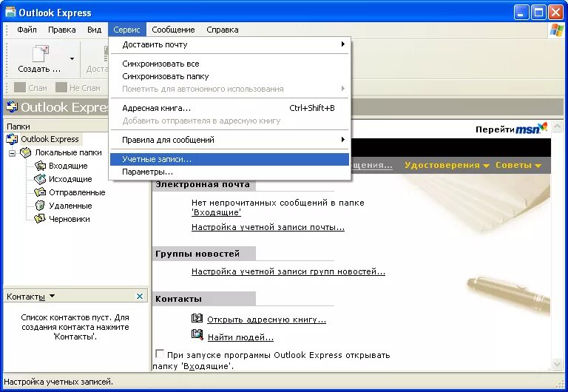Open the Правка menu
This screenshot has height=392, width=568.
coord(62,30)
